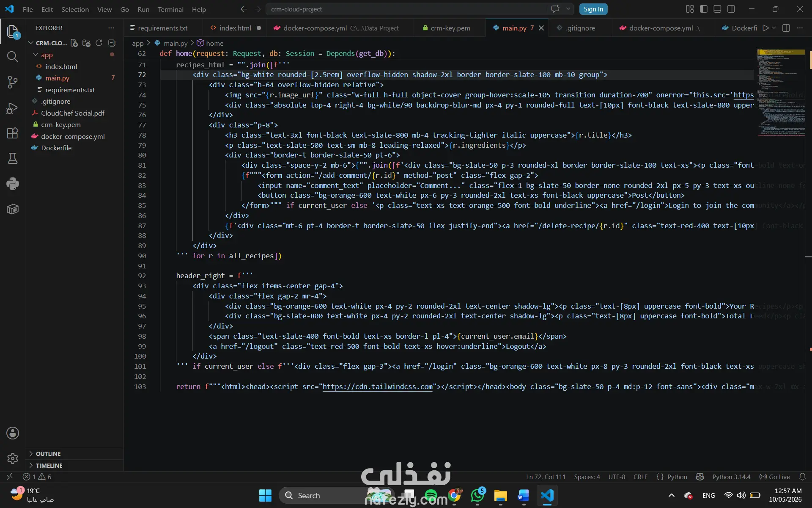
Task: Open WhatsApp from the taskbar
Action: pyautogui.click(x=477, y=495)
